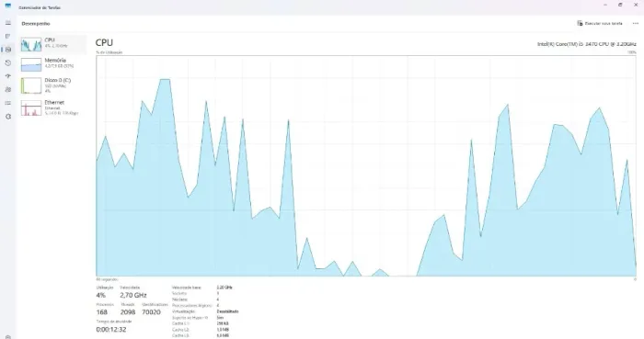Click the Cache L2 label
The width and height of the screenshot is (644, 339).
pyautogui.click(x=180, y=330)
